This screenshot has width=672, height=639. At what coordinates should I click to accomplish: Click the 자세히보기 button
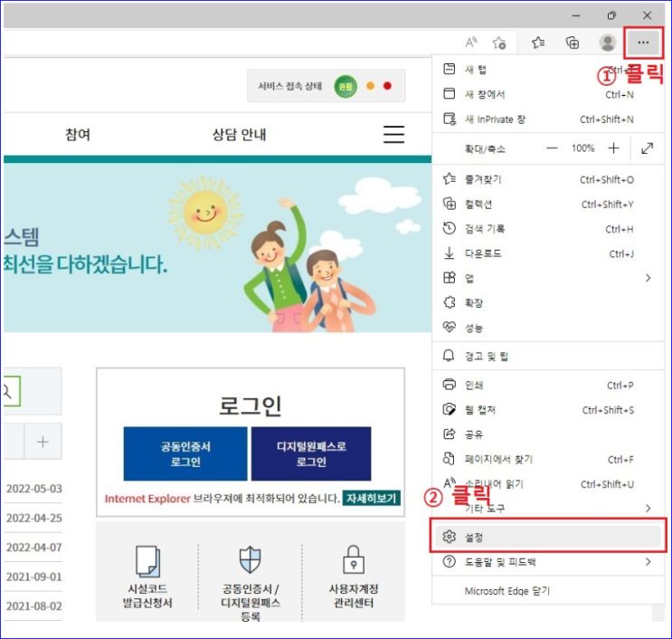pyautogui.click(x=371, y=499)
